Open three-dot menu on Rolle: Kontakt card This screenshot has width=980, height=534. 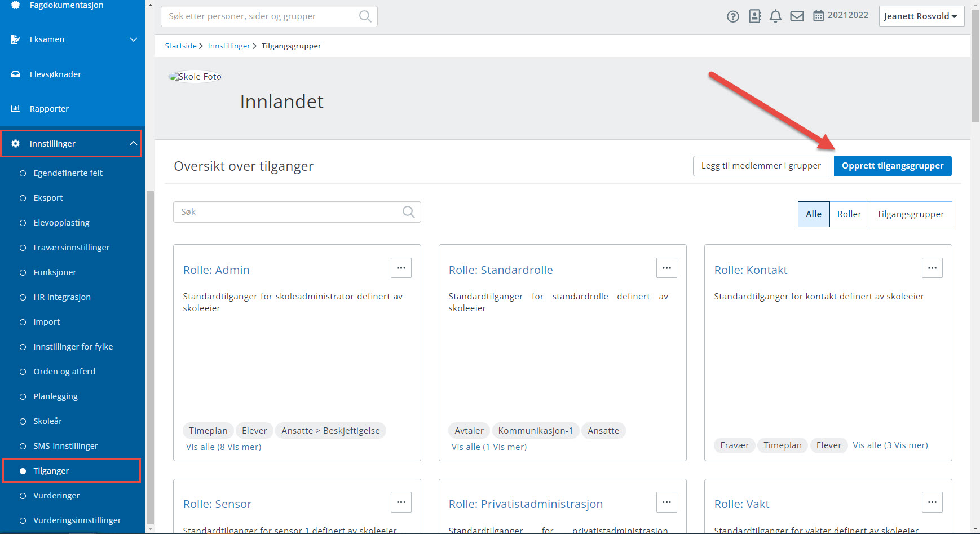[x=932, y=268]
